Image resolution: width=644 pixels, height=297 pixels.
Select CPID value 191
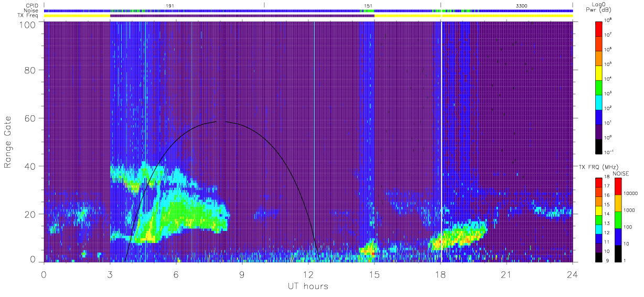pos(170,5)
